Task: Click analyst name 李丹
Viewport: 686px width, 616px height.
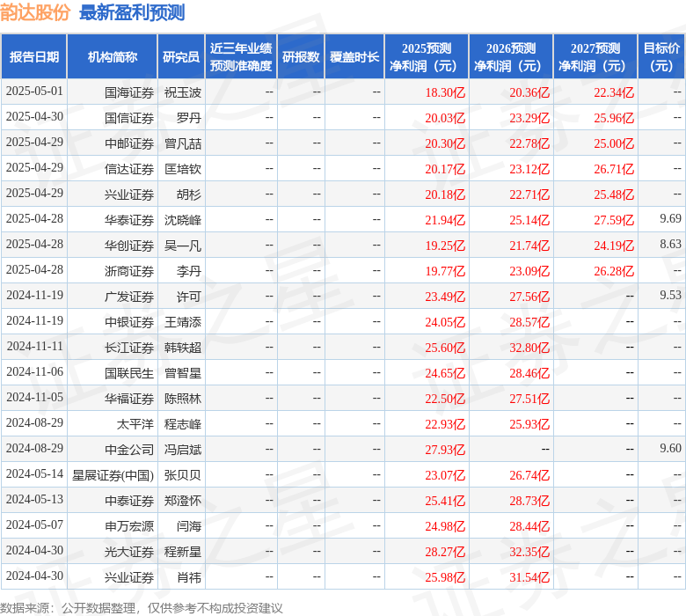Action: click(189, 271)
